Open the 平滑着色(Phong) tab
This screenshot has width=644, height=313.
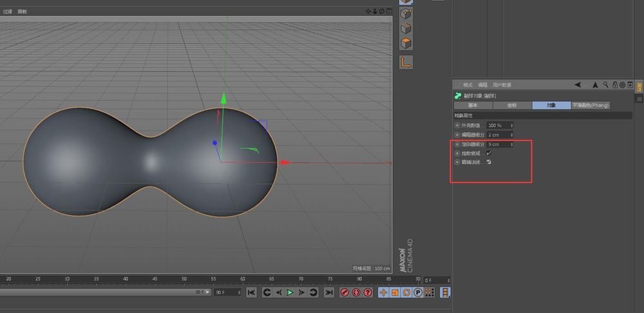point(591,105)
